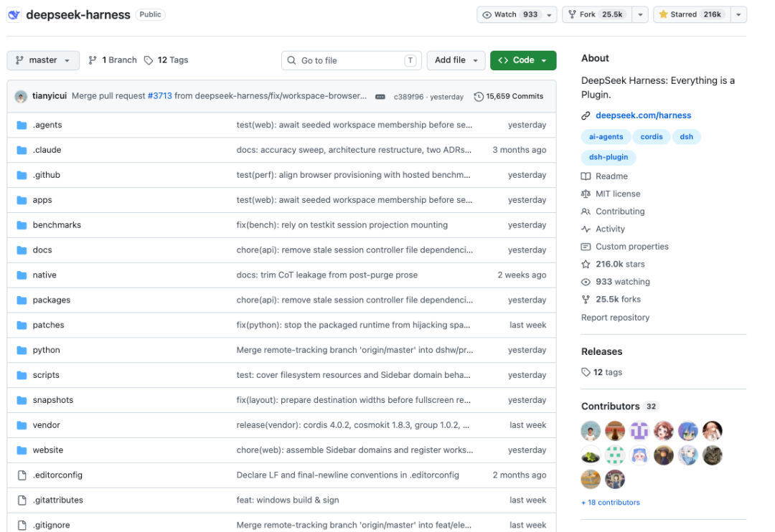Open the scripts folder
The height and width of the screenshot is (532, 775).
(x=46, y=375)
